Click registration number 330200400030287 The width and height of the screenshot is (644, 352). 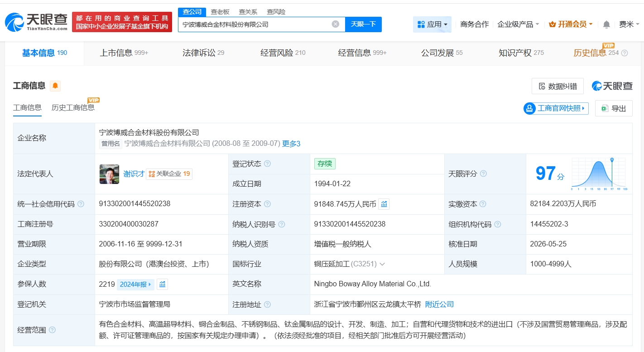point(129,224)
